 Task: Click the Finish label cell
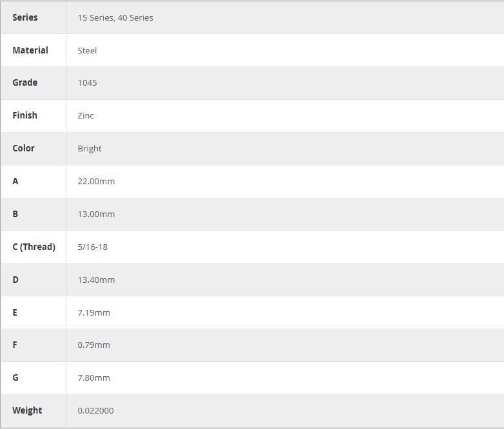(25, 115)
